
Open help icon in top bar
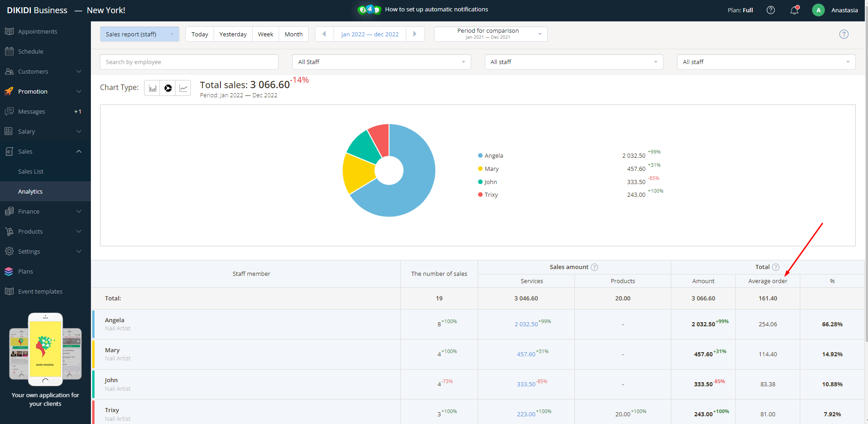point(771,10)
